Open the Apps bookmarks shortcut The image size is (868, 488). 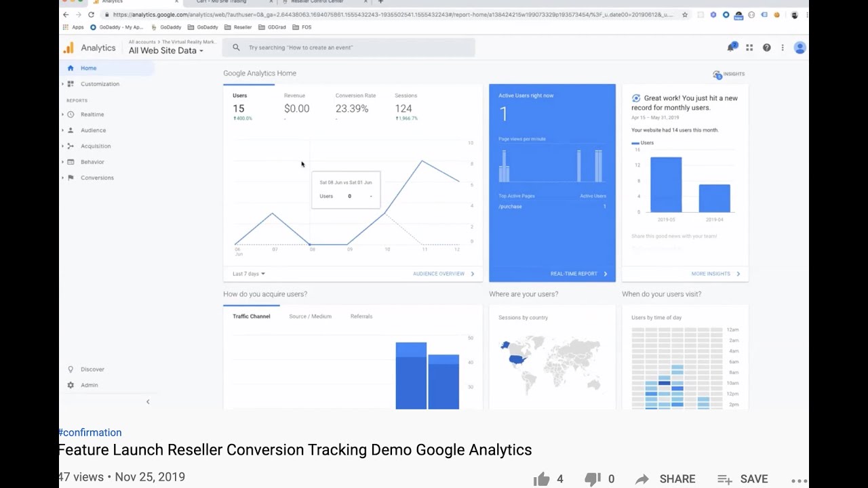click(x=73, y=27)
